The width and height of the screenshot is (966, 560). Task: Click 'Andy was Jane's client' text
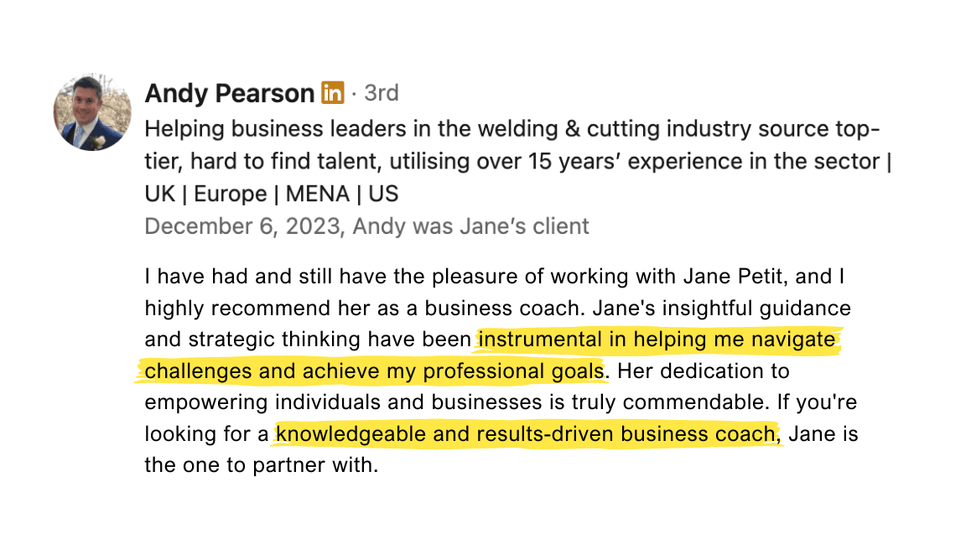pyautogui.click(x=471, y=226)
